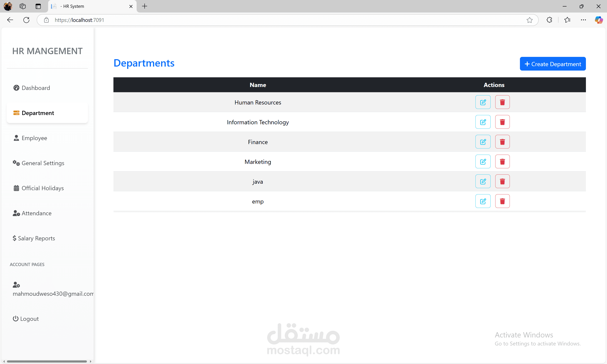The height and width of the screenshot is (364, 607).
Task: Select the Attendance sidebar icon
Action: coord(16,213)
